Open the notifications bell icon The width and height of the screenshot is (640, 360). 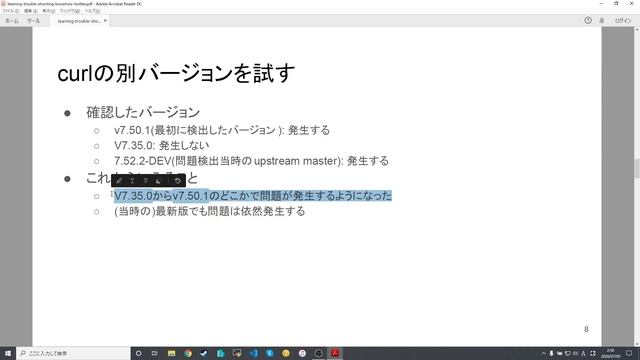click(602, 20)
